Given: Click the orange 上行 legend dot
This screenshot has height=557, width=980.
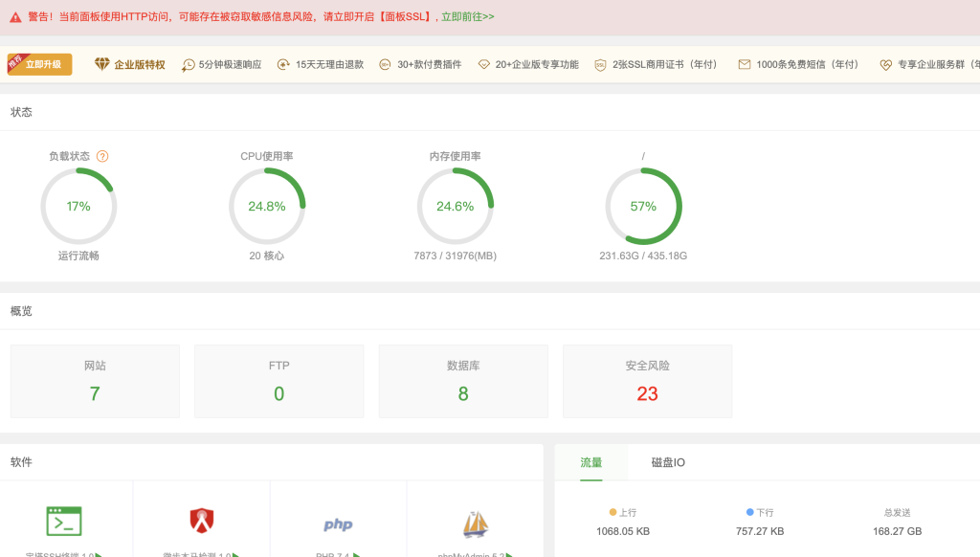Looking at the screenshot, I should 613,512.
